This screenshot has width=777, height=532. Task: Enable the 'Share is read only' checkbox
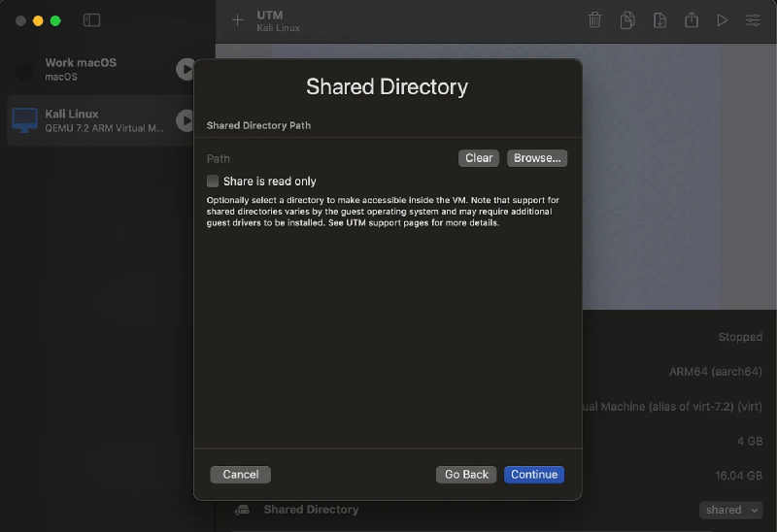[213, 181]
